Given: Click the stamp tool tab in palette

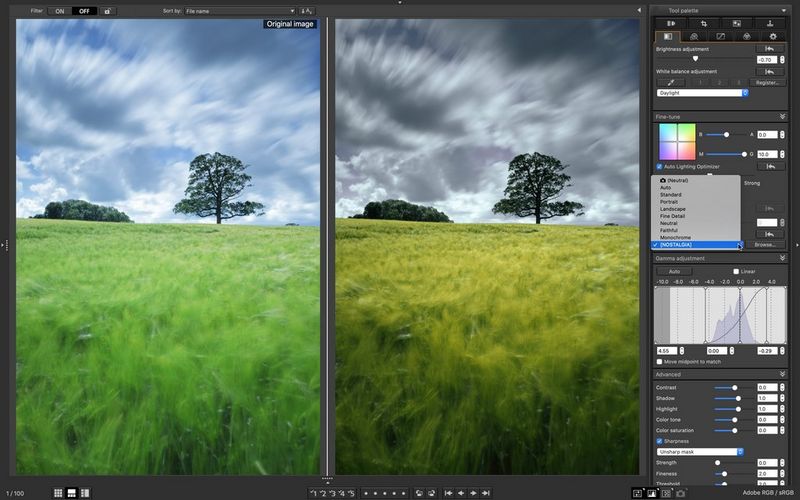Looking at the screenshot, I should point(771,22).
